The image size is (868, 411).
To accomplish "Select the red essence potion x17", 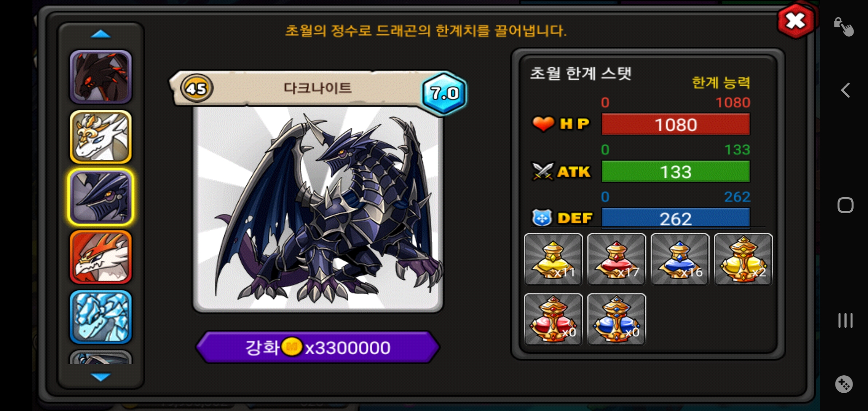I will 616,259.
